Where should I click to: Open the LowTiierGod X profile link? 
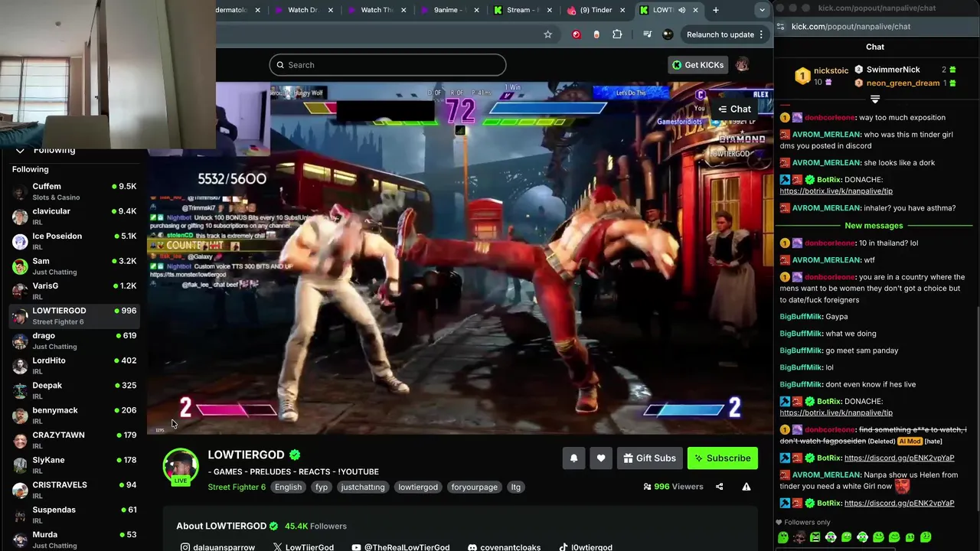pyautogui.click(x=303, y=547)
